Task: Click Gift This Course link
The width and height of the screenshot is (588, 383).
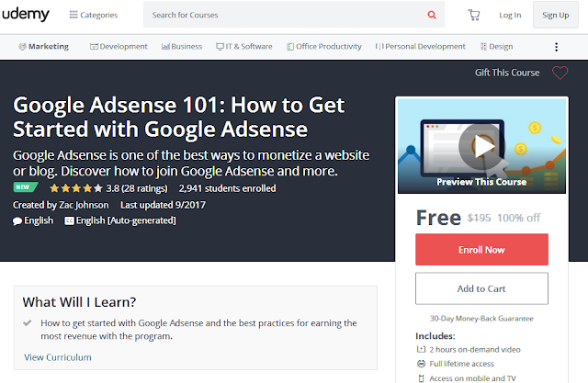Action: [x=507, y=73]
